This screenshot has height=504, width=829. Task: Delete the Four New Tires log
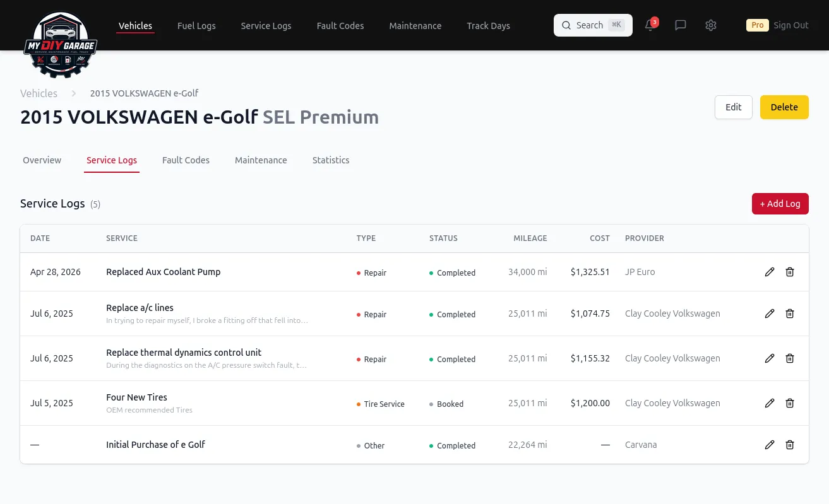click(790, 403)
